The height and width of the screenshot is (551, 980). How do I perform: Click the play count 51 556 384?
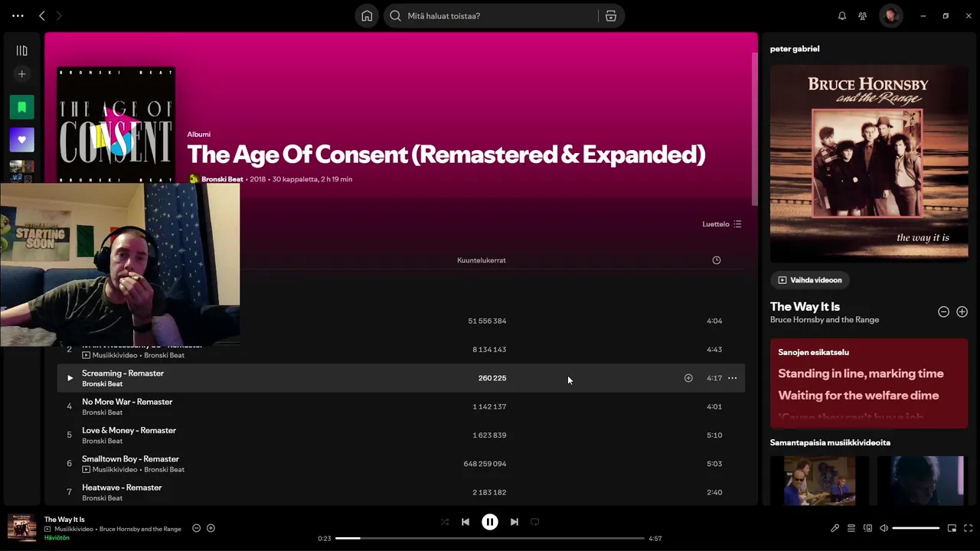[487, 321]
